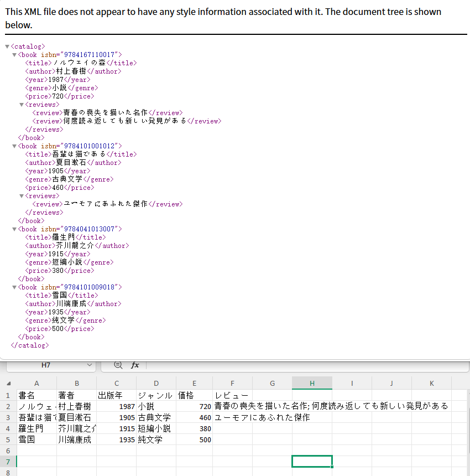Collapse the root catalog node
The width and height of the screenshot is (470, 476).
7,46
